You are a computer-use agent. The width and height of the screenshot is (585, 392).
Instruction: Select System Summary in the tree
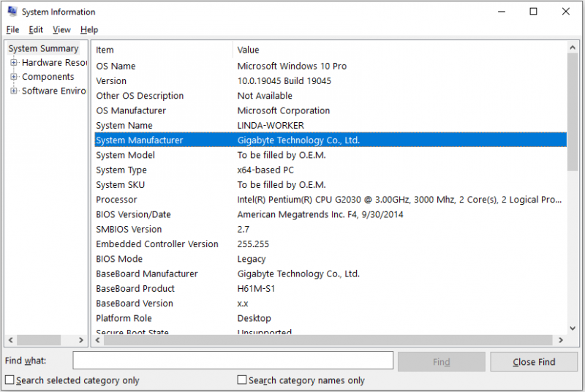(43, 48)
